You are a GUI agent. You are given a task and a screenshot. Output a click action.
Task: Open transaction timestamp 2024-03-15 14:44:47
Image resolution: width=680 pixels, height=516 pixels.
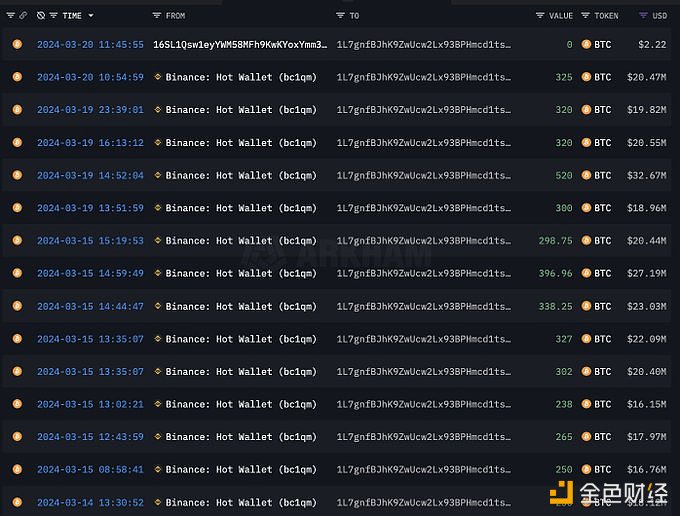point(90,306)
